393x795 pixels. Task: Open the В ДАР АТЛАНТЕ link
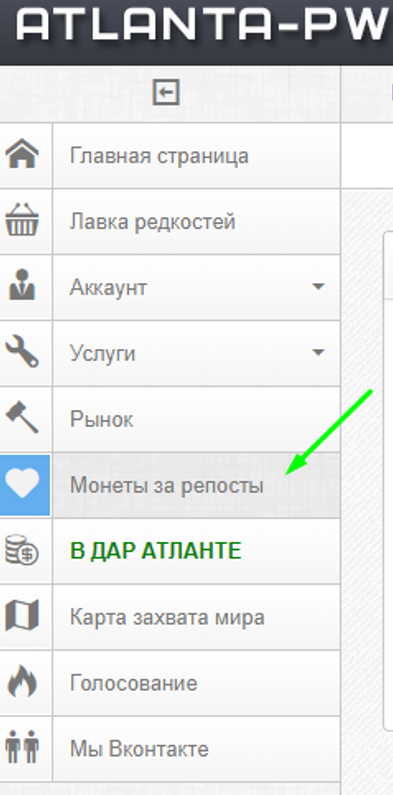(x=196, y=551)
